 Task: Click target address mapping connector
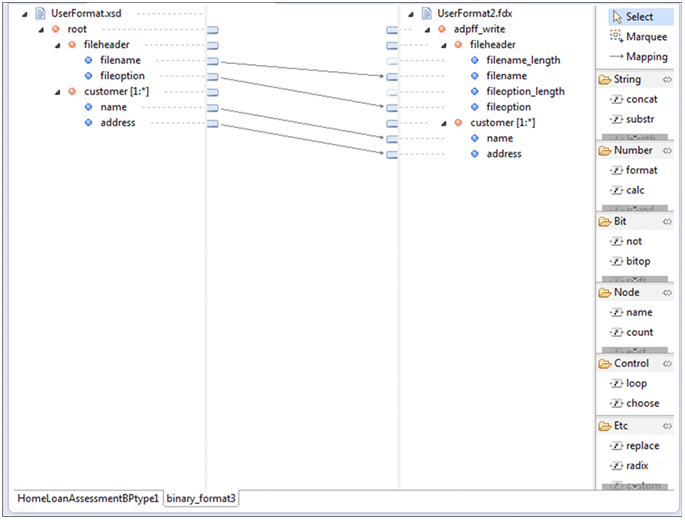(x=392, y=155)
